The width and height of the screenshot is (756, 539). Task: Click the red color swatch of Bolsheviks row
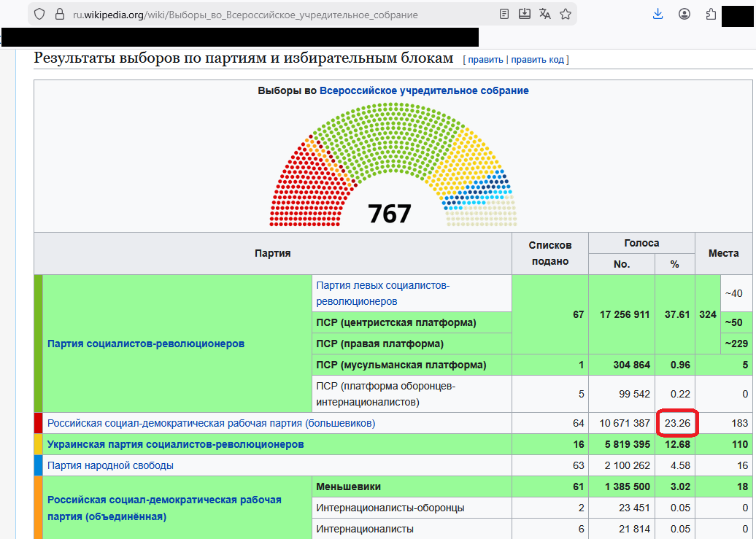[x=39, y=423]
